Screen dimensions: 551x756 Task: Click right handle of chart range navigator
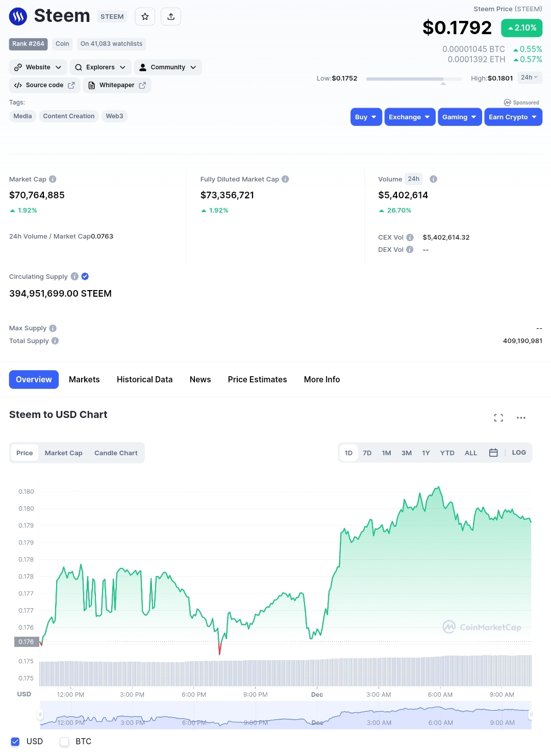click(531, 715)
